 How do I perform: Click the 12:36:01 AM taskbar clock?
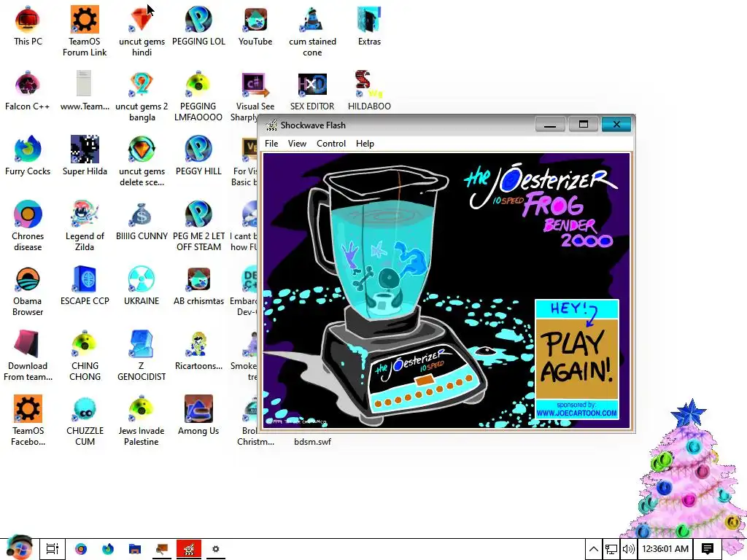[665, 549]
